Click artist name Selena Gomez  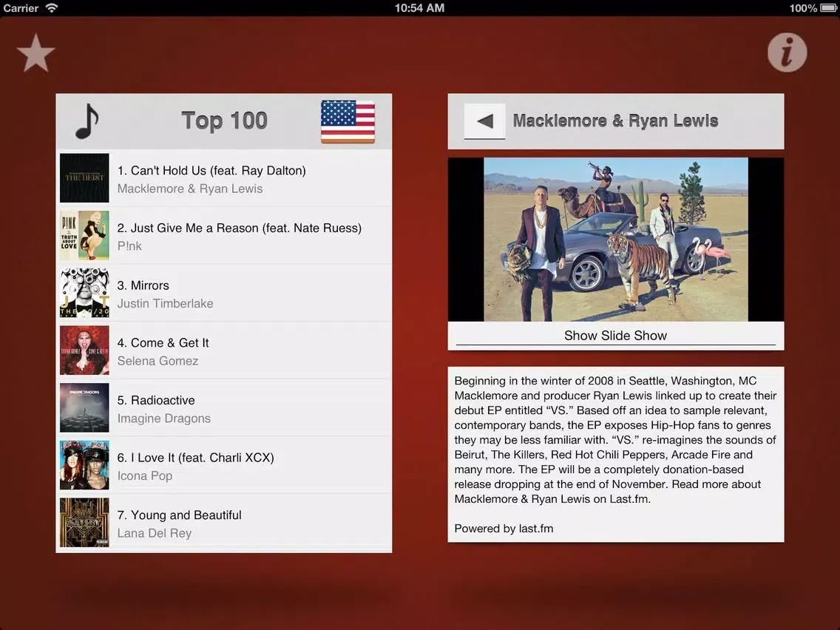pos(158,361)
